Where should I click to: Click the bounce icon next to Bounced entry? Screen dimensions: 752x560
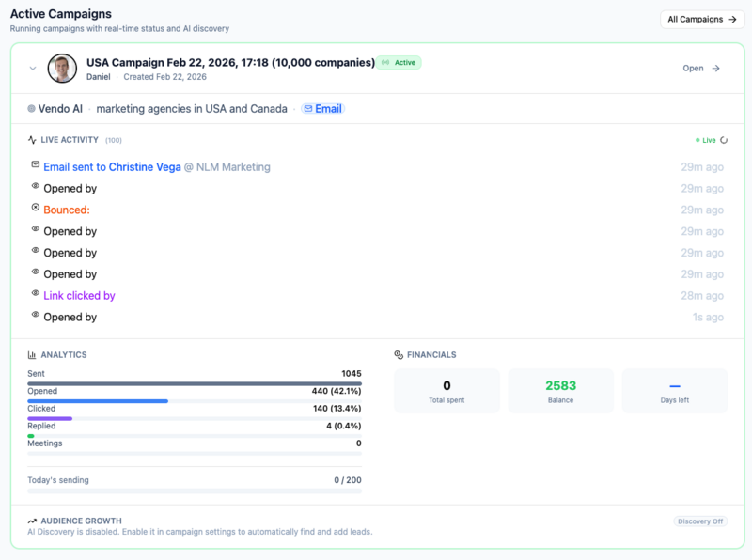(x=35, y=210)
